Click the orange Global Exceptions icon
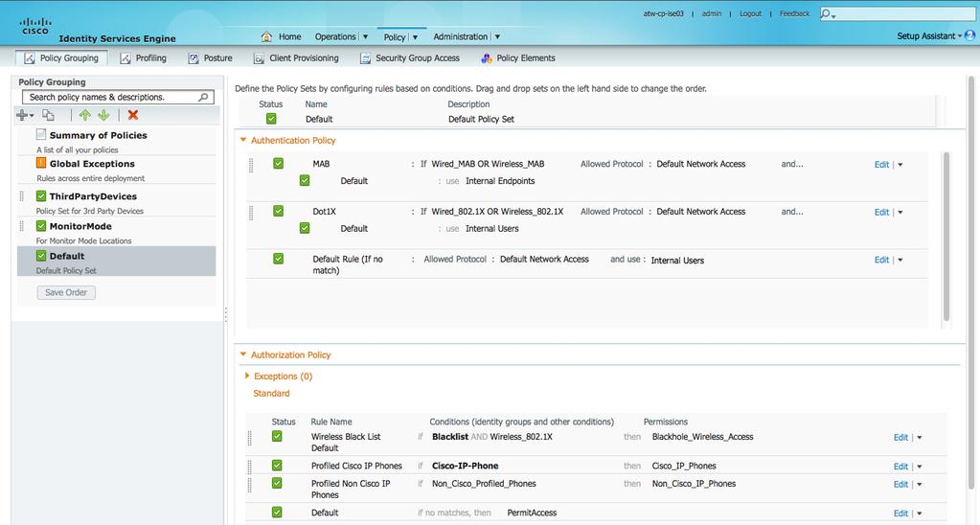Image resolution: width=980 pixels, height=525 pixels. pos(41,163)
